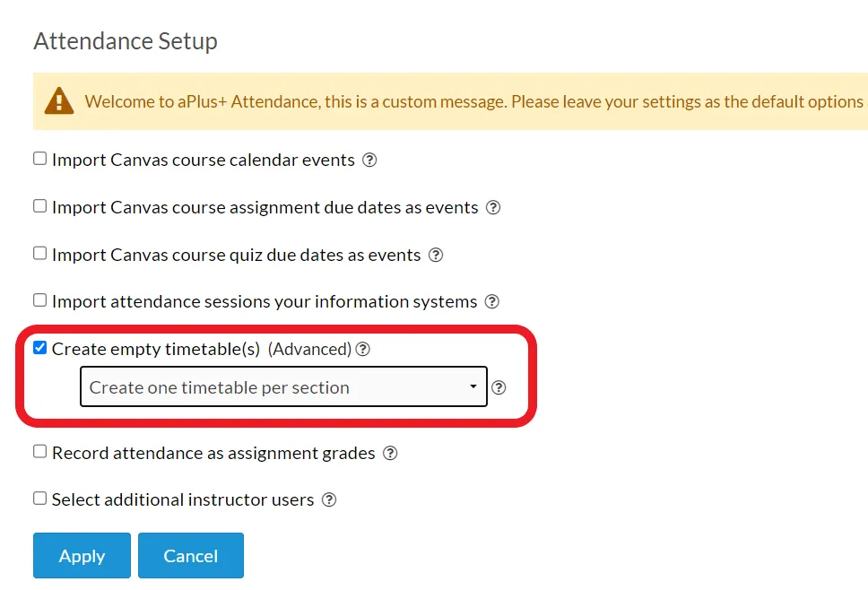Image resolution: width=868 pixels, height=590 pixels.
Task: Check Import Canvas course assignment due dates
Action: point(39,206)
